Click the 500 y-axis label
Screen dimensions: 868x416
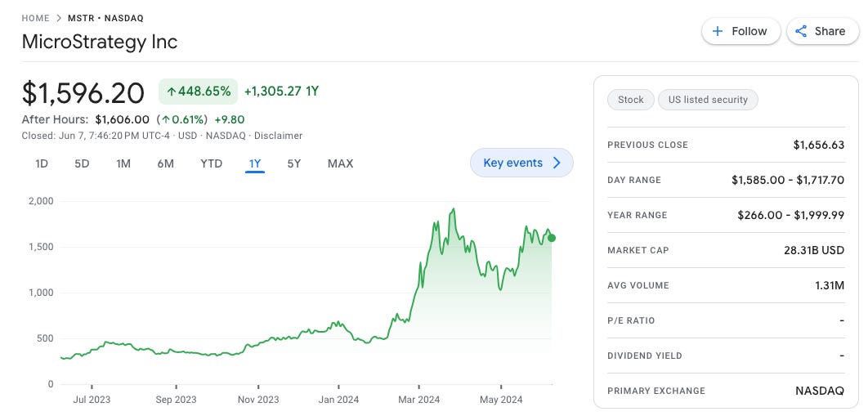pos(46,339)
